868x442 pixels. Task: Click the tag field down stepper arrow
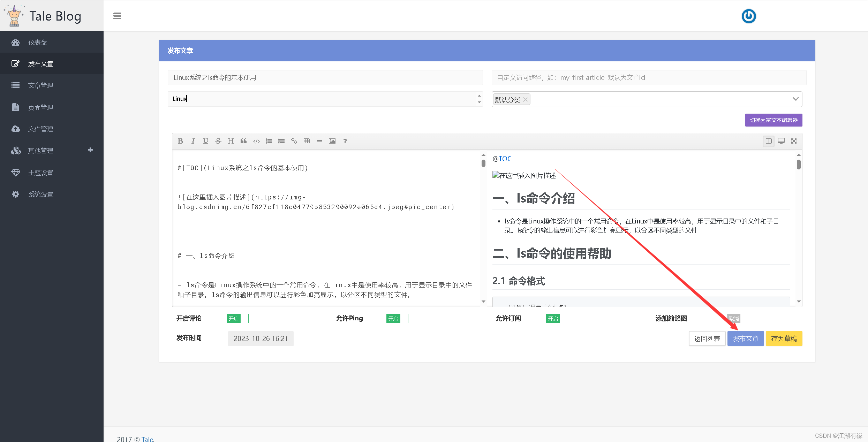tap(479, 102)
